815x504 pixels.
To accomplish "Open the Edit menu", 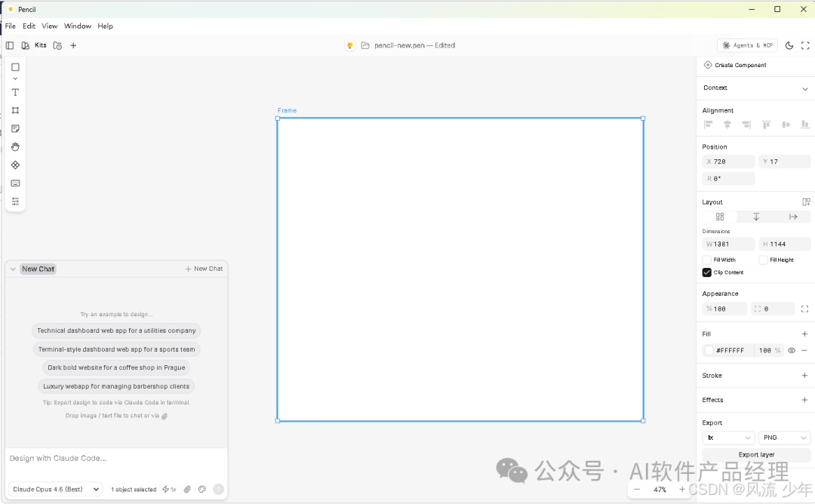I will [x=29, y=26].
